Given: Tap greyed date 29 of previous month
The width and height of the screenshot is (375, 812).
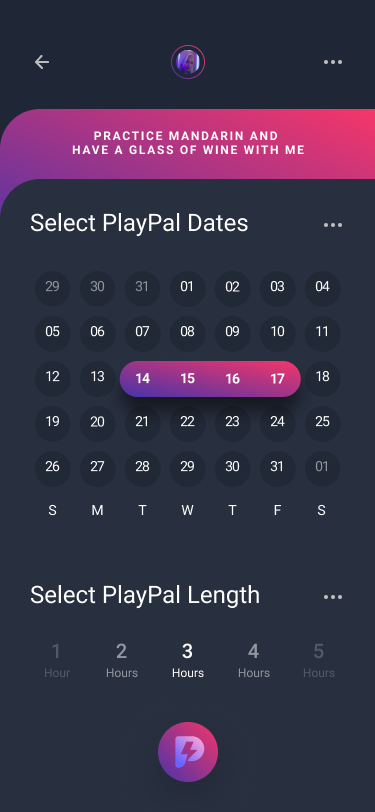Looking at the screenshot, I should point(52,287).
